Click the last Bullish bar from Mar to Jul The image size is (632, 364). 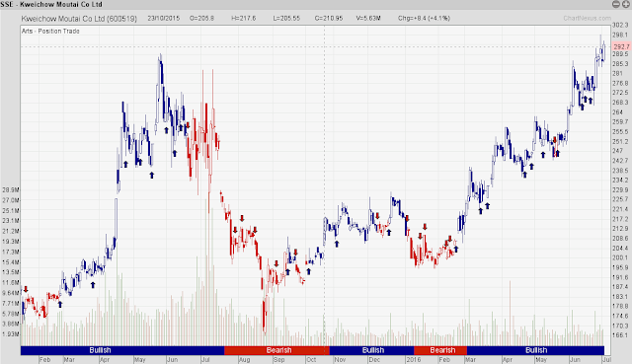pyautogui.click(x=535, y=350)
